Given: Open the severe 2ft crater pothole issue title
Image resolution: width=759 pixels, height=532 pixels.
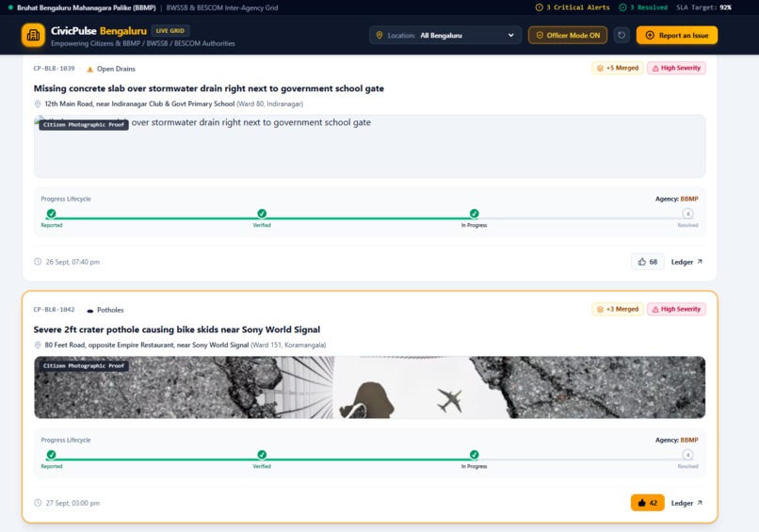Looking at the screenshot, I should (177, 330).
